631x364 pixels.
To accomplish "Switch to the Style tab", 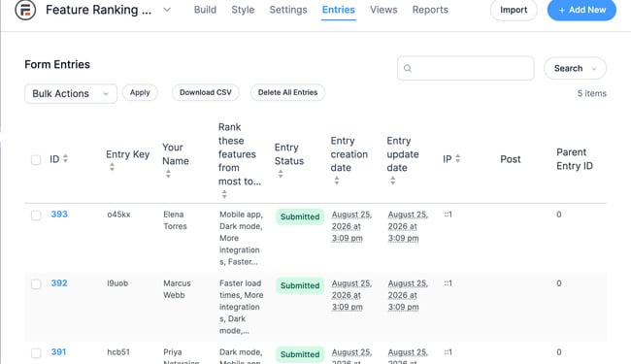I will (243, 10).
